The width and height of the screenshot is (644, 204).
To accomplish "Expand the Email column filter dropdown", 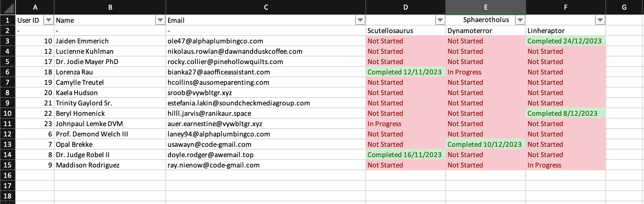I will [x=360, y=20].
